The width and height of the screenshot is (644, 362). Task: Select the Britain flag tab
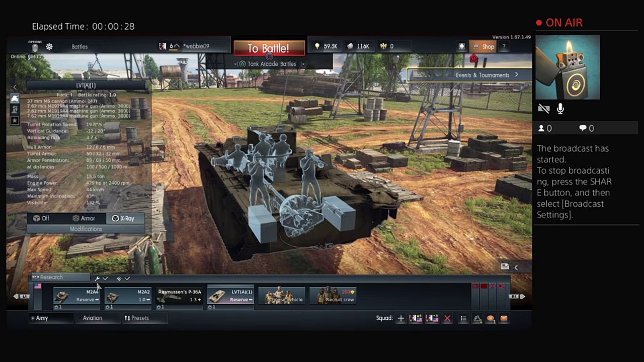(x=493, y=286)
